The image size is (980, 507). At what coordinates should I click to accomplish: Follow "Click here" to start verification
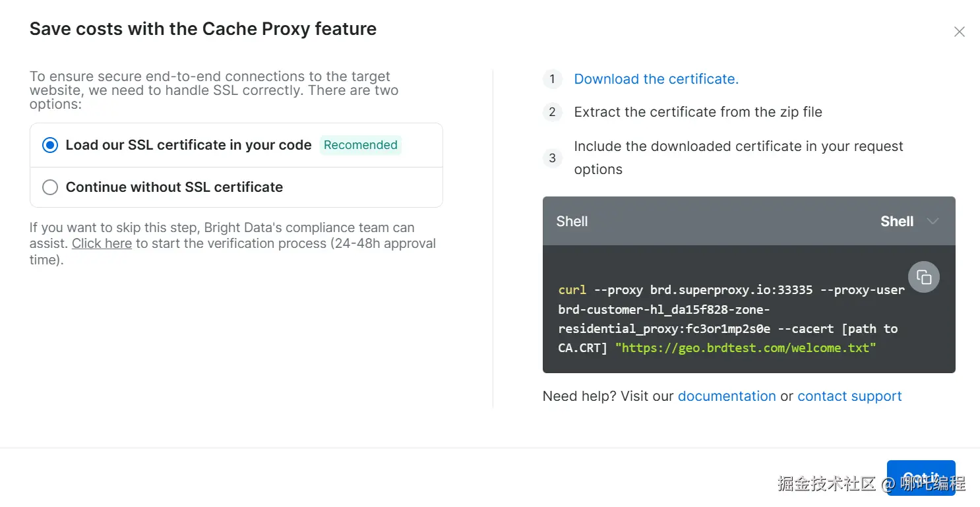(x=102, y=244)
